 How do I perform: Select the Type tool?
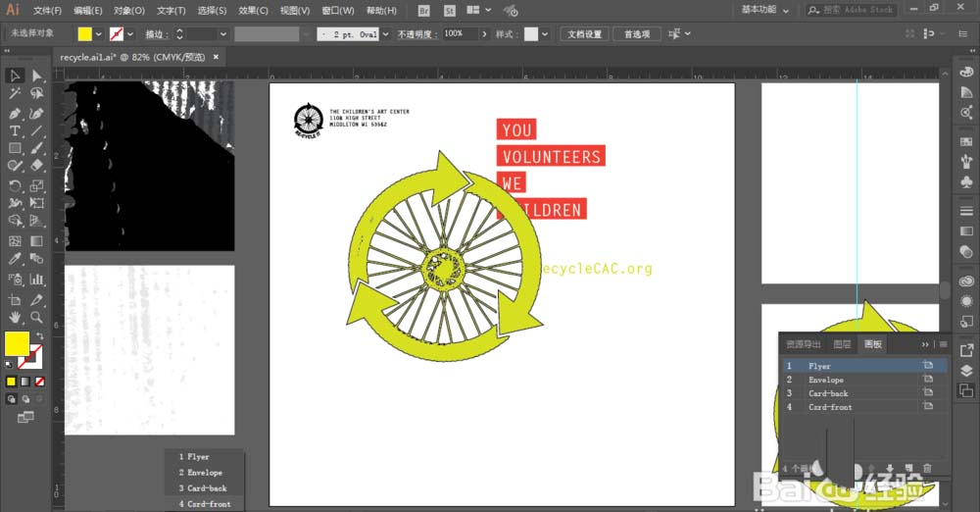(x=16, y=130)
